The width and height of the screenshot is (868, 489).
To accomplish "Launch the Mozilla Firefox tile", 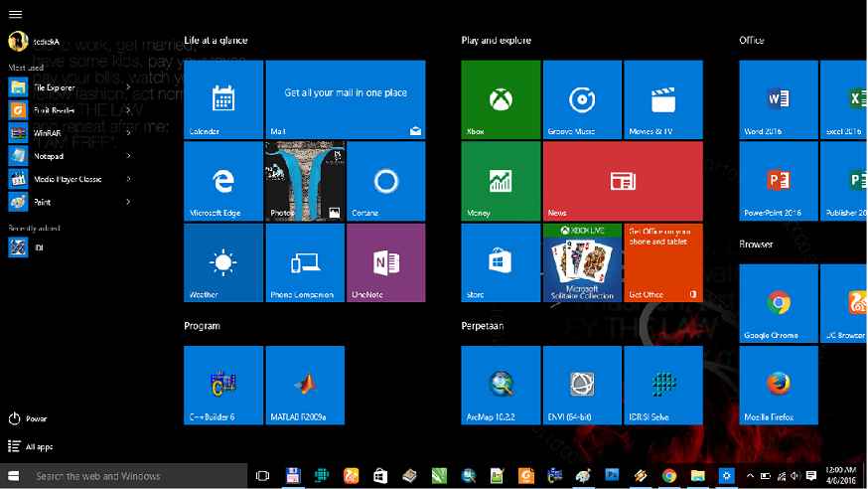I will [x=779, y=386].
